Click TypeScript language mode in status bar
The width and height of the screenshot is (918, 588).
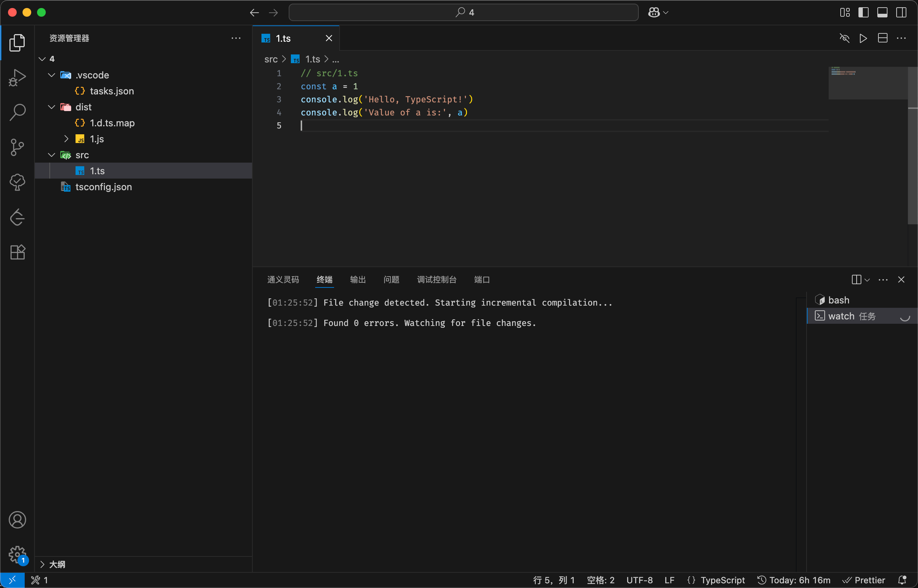tap(722, 580)
